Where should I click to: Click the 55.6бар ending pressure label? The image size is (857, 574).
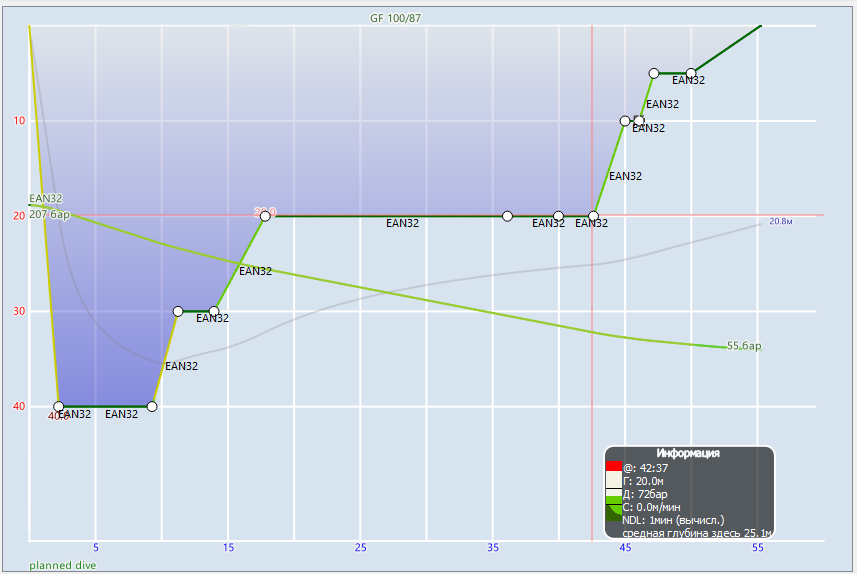[744, 346]
